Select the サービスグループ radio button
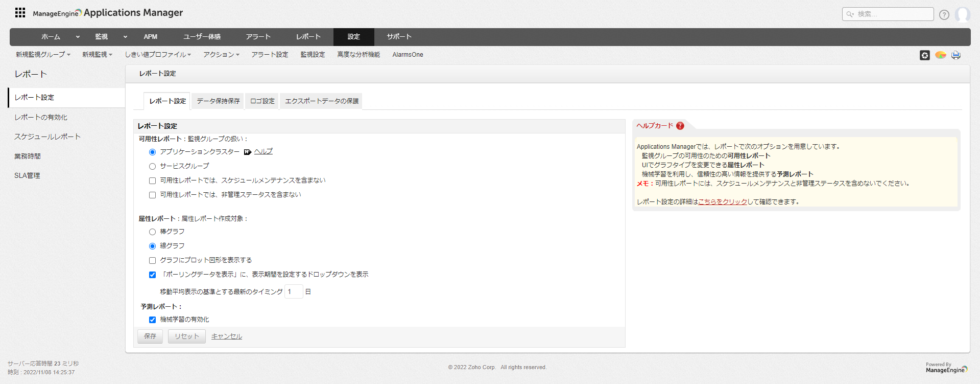This screenshot has height=384, width=980. tap(152, 166)
